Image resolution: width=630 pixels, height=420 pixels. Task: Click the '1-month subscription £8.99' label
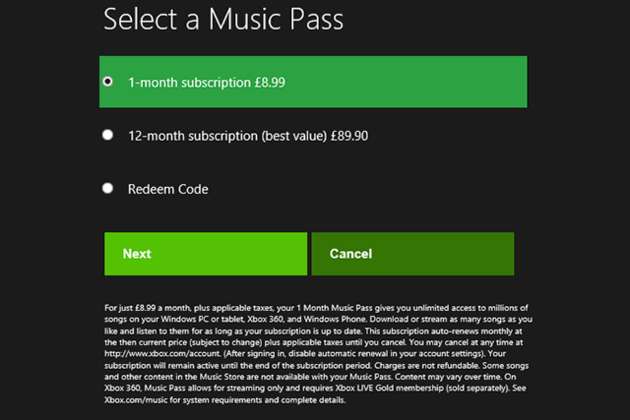pyautogui.click(x=206, y=82)
